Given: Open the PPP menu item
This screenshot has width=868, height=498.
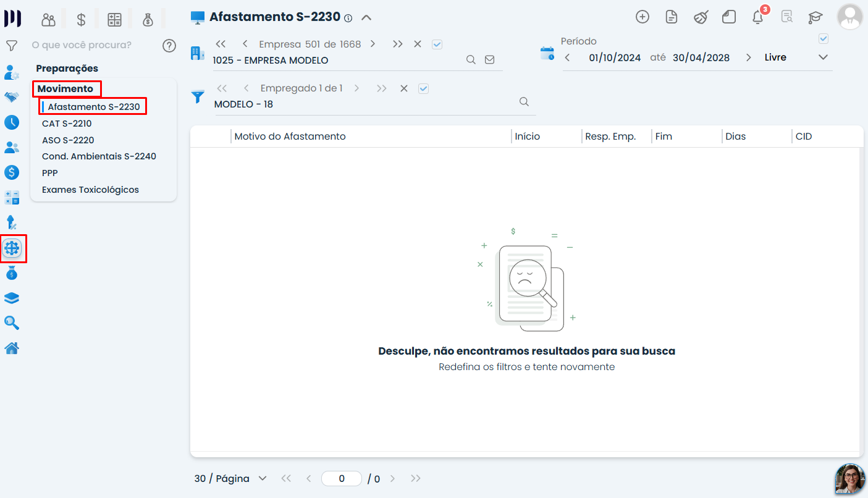Looking at the screenshot, I should tap(50, 173).
